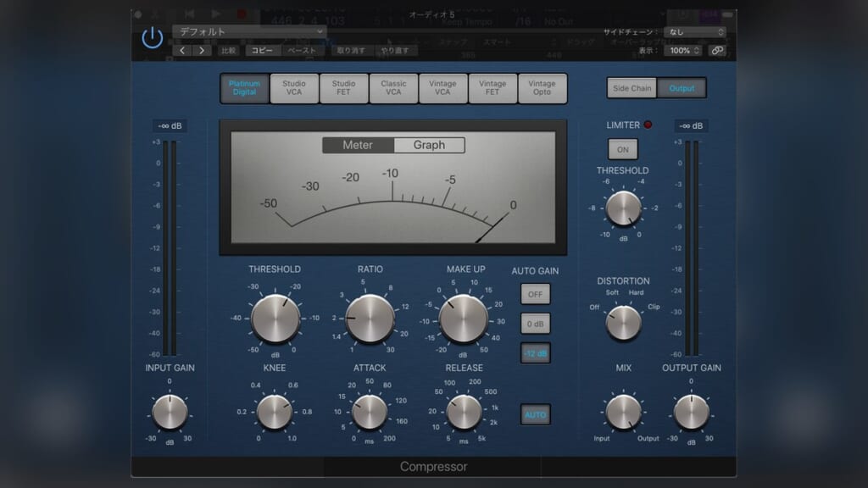
Task: Select the Vintage FET compressor model
Action: [492, 88]
